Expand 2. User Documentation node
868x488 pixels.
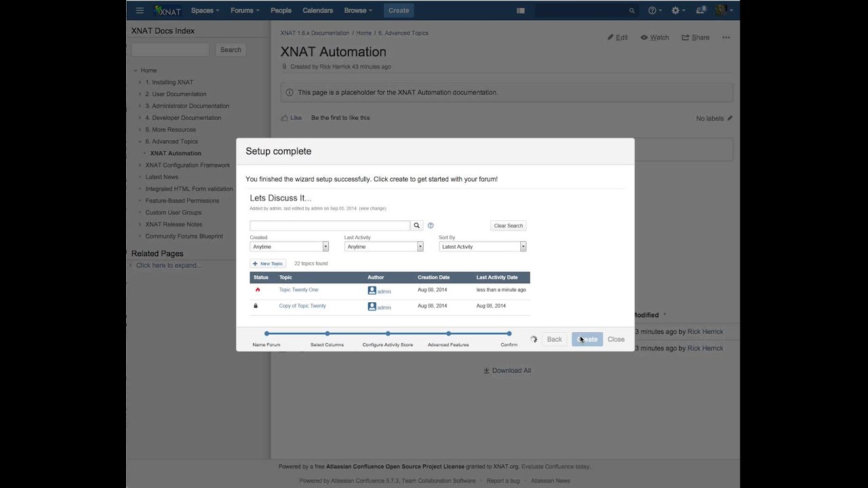(140, 94)
